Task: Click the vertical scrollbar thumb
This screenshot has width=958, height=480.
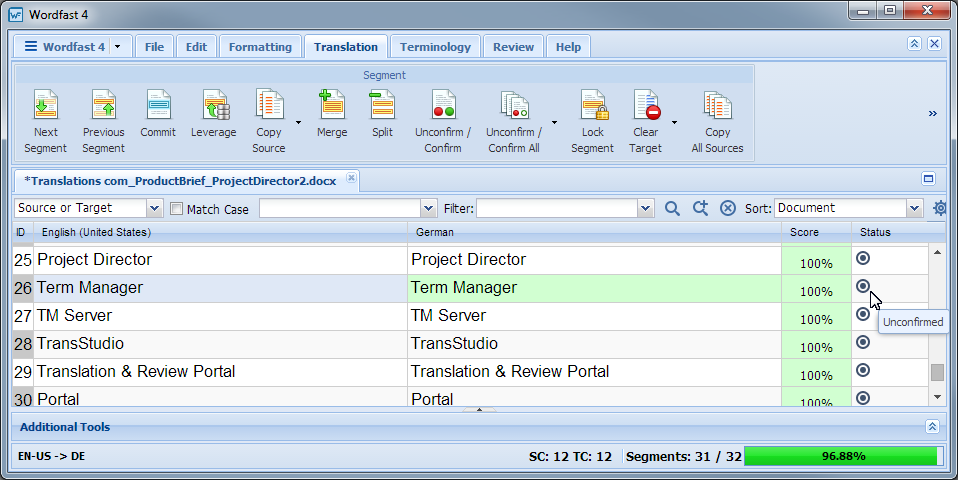Action: point(937,372)
